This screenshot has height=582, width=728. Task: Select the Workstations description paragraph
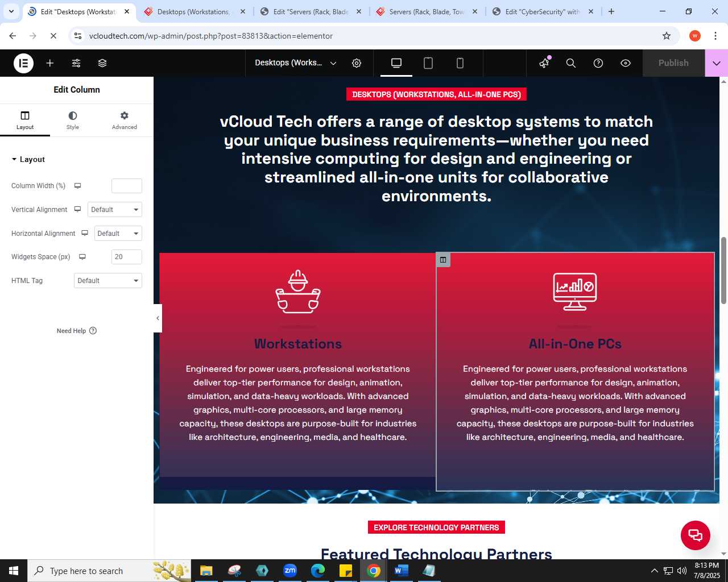click(x=298, y=403)
